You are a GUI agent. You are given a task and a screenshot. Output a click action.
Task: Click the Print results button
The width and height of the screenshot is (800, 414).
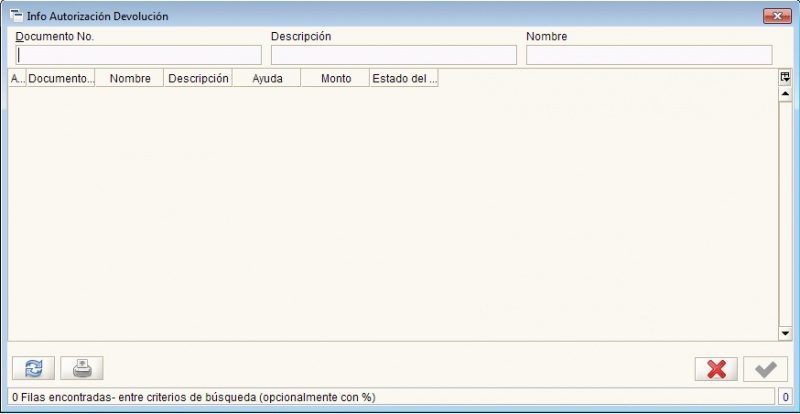[82, 368]
